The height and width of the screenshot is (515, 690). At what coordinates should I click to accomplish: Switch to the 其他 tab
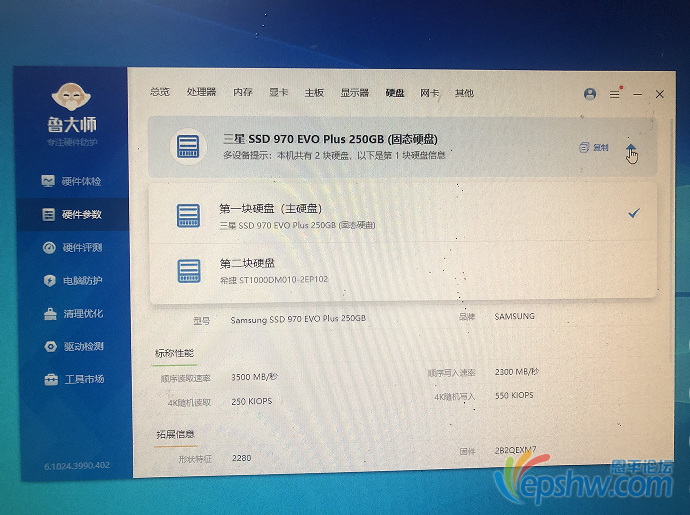click(x=464, y=93)
